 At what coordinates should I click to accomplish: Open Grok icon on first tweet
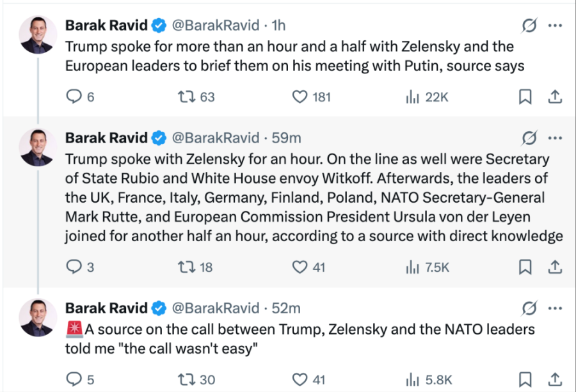[x=529, y=26]
